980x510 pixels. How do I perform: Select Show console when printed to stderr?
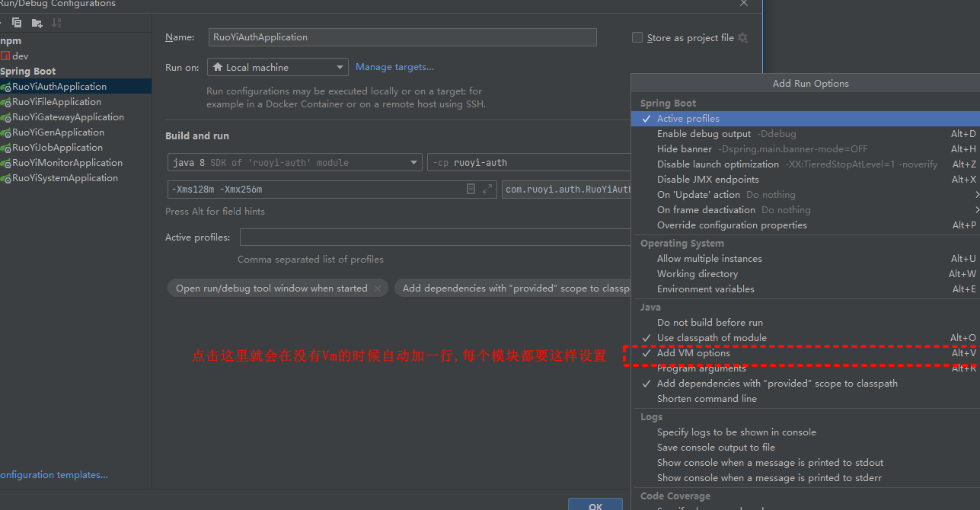[x=806, y=478]
